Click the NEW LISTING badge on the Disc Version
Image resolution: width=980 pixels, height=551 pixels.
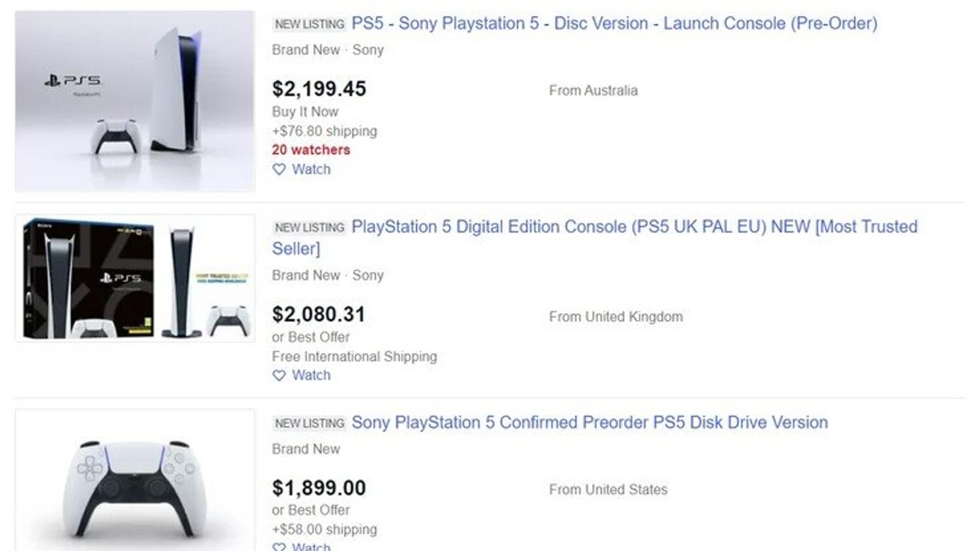click(309, 24)
